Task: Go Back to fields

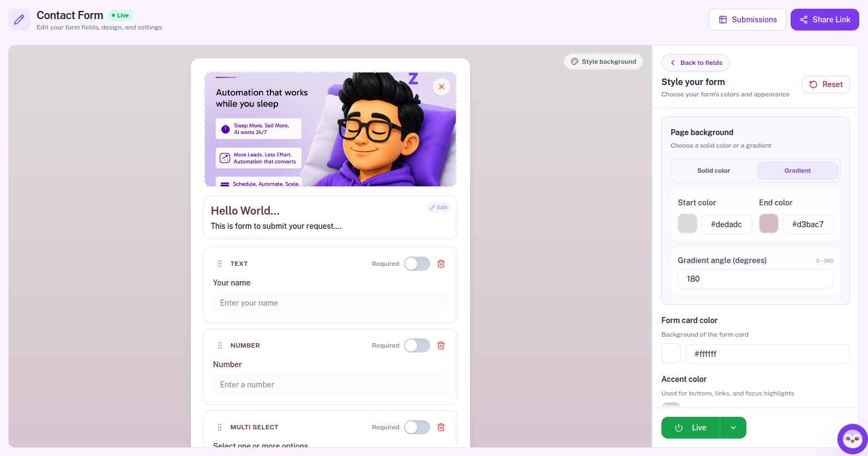Action: (x=695, y=63)
